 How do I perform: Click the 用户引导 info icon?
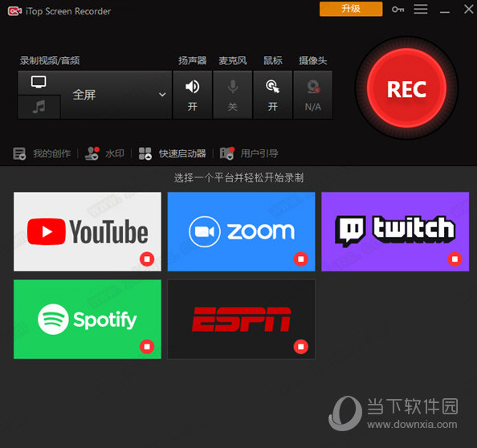coord(227,153)
